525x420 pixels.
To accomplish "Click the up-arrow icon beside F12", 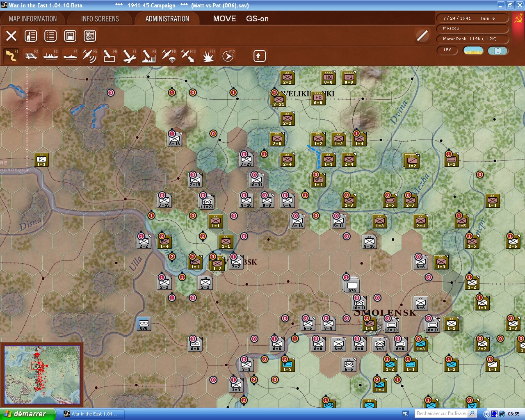I will point(259,56).
